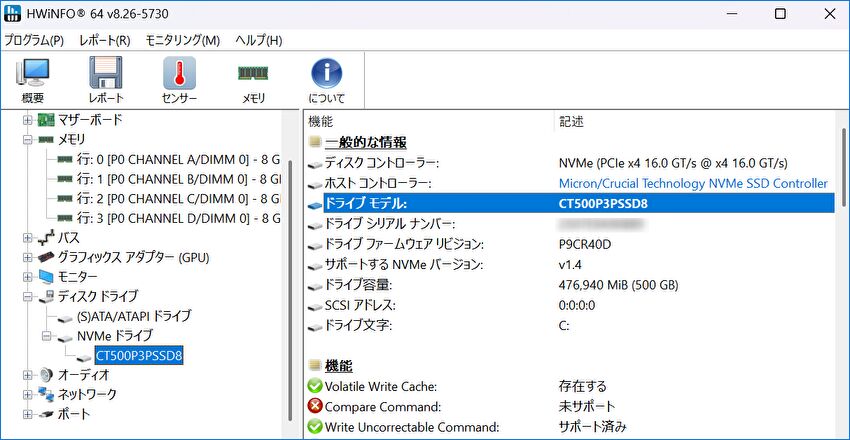Click the モニター tree node icon

[x=46, y=276]
